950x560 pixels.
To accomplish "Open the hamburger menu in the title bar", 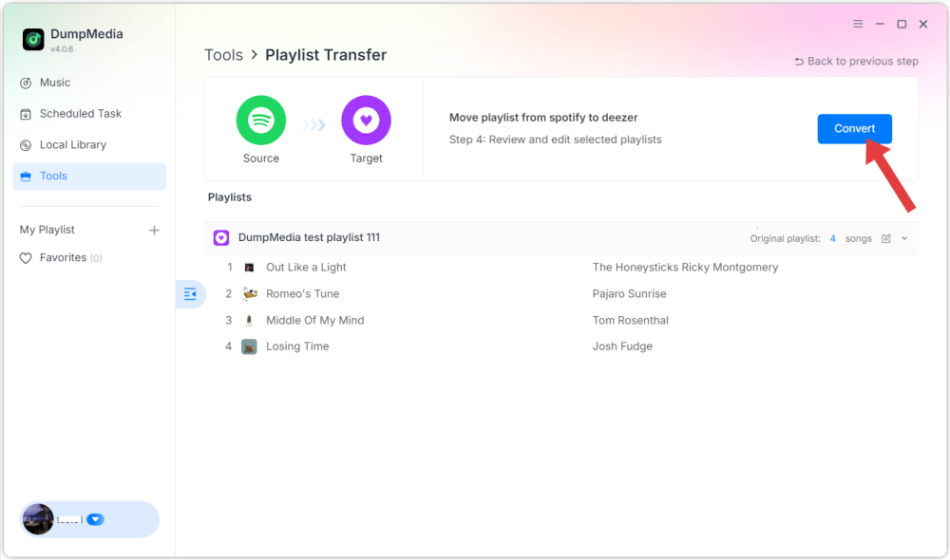I will 857,24.
